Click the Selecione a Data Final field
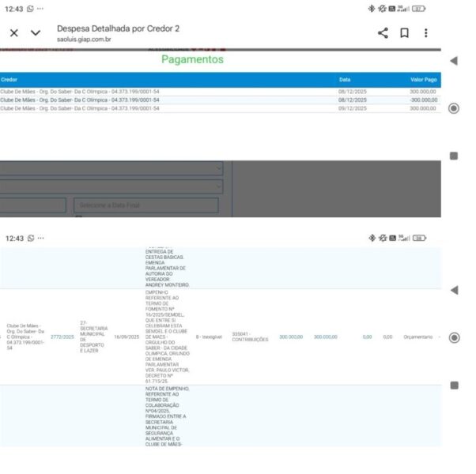 click(145, 205)
